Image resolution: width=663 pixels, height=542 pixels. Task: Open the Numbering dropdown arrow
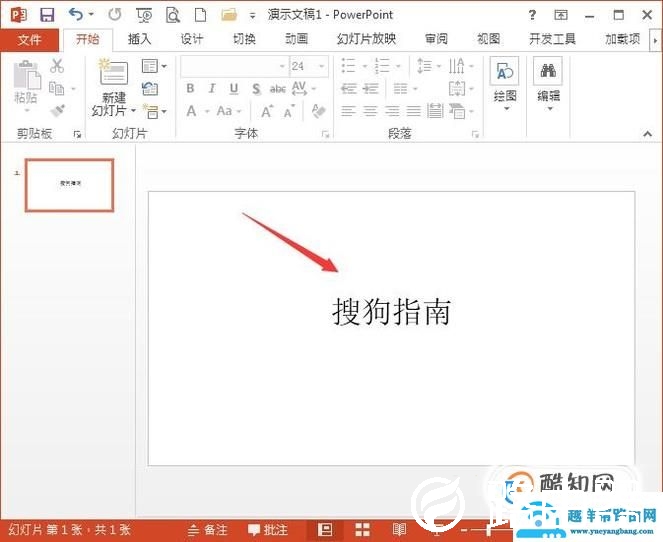pos(398,66)
